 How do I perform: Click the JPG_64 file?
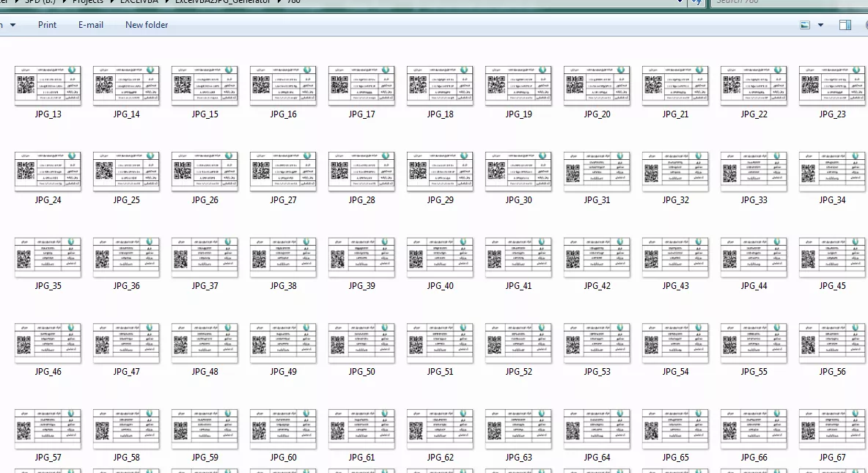pos(597,429)
